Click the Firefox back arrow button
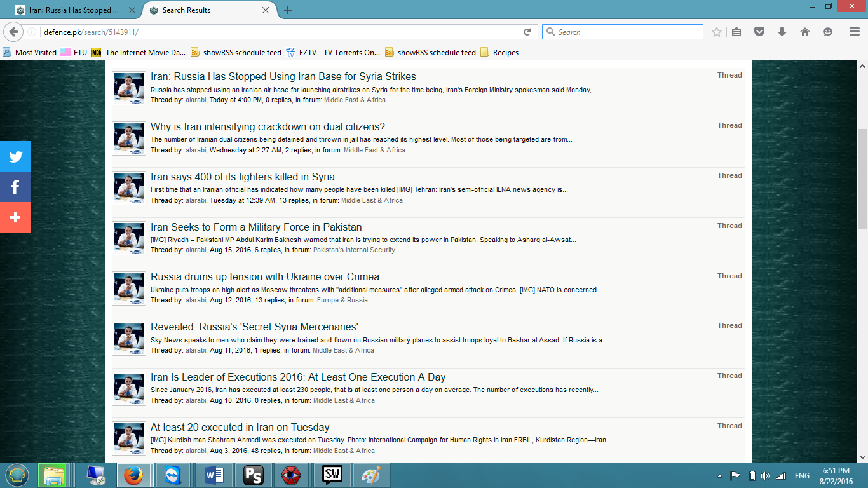This screenshot has height=488, width=868. 13,32
